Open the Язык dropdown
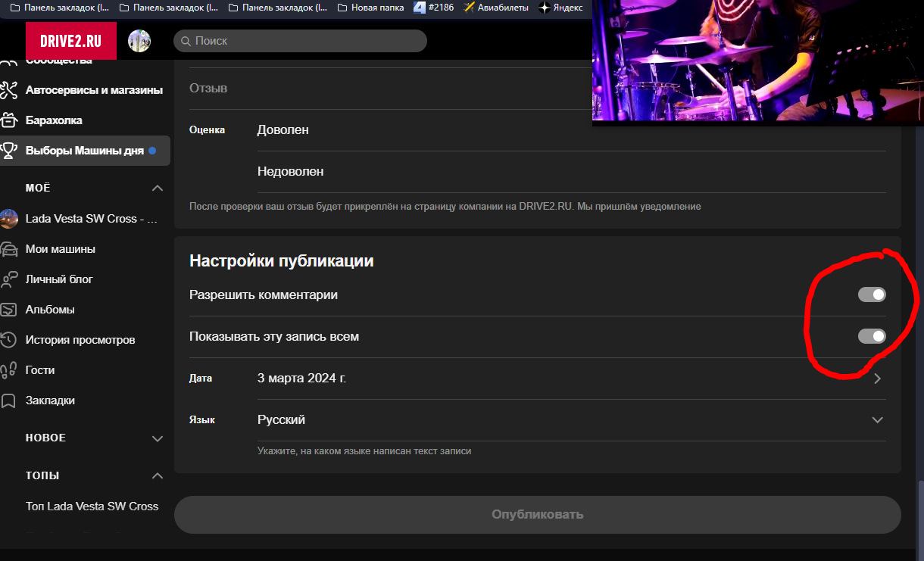 [877, 420]
